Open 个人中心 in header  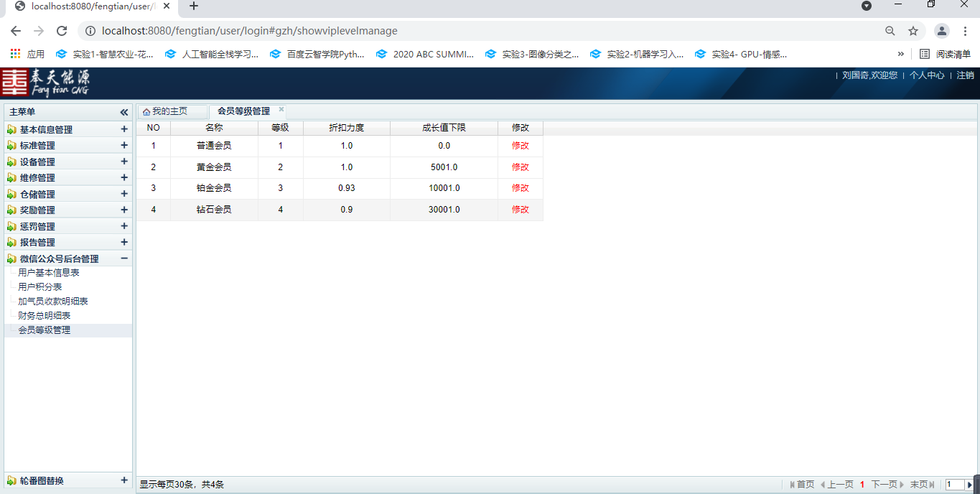[926, 75]
